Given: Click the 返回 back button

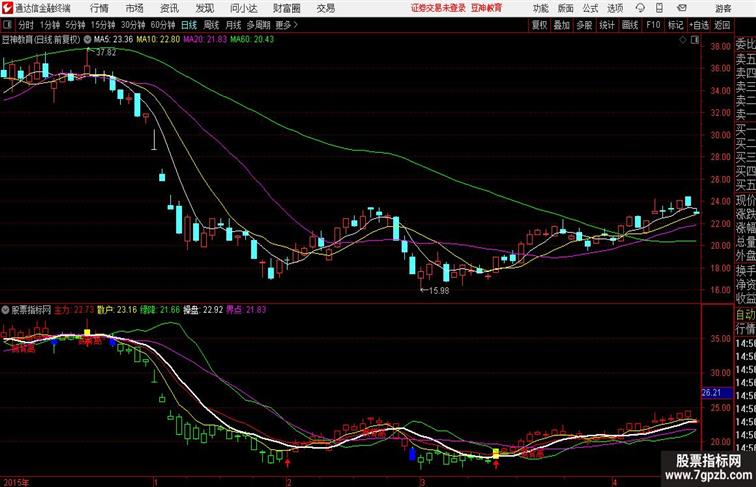Looking at the screenshot, I should [x=722, y=25].
